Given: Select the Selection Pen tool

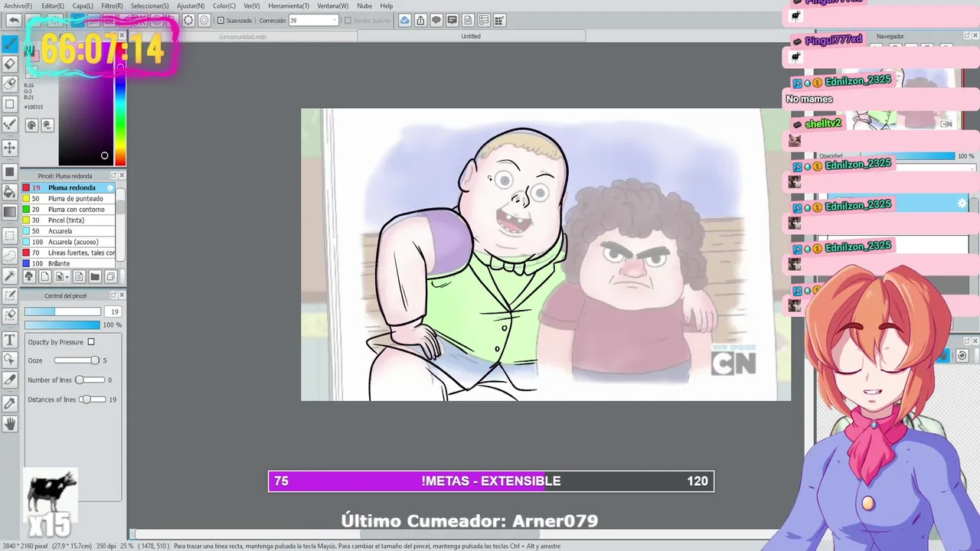Looking at the screenshot, I should point(10,295).
